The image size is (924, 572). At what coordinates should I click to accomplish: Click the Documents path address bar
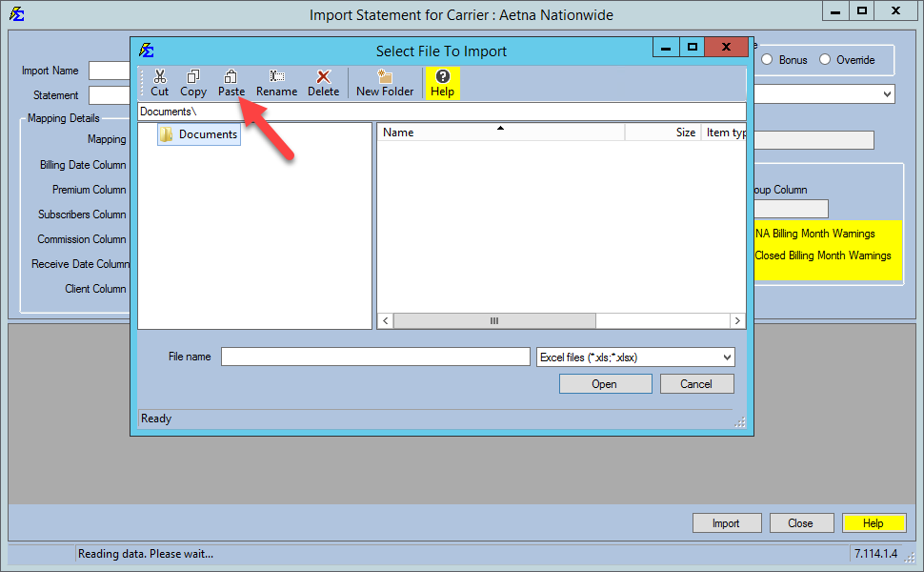tap(441, 112)
